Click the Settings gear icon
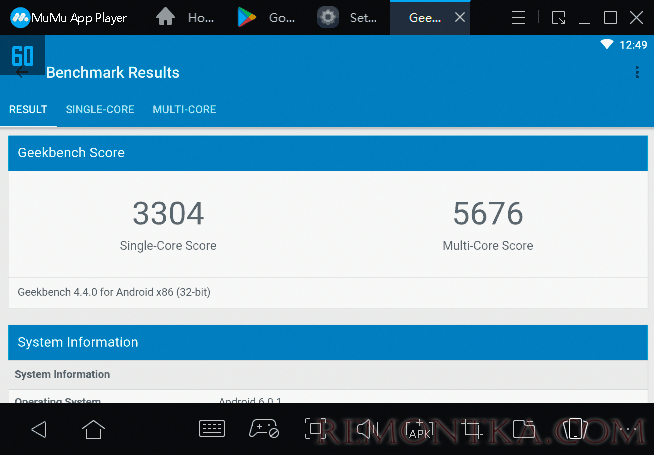 (328, 18)
